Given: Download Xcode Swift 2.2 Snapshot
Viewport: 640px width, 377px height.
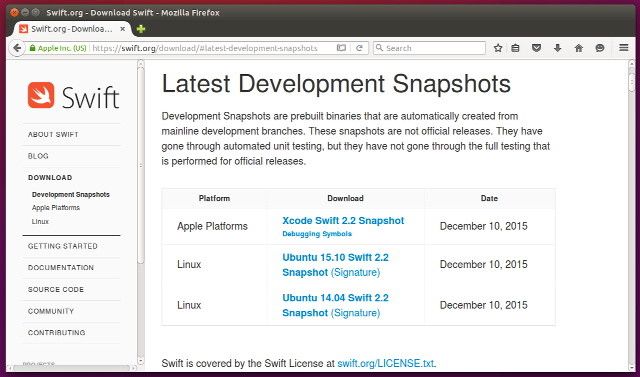Looking at the screenshot, I should [x=343, y=221].
